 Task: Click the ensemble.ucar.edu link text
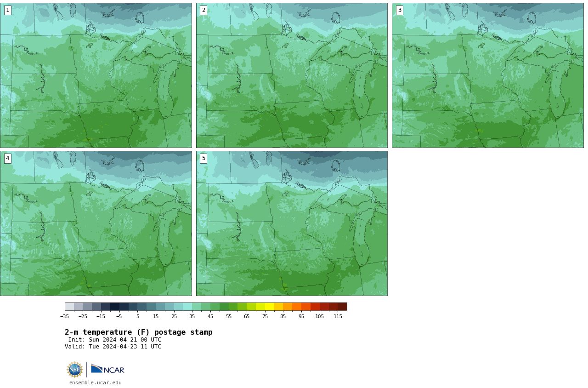pos(96,382)
